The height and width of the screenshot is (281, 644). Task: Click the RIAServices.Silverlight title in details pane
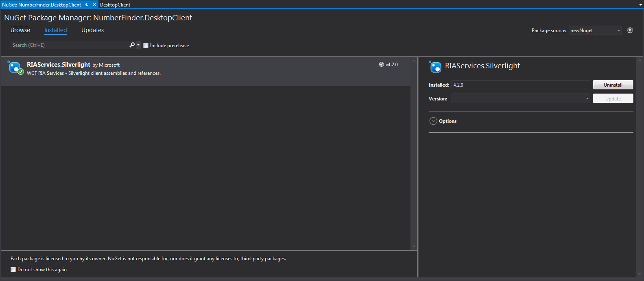[x=482, y=66]
